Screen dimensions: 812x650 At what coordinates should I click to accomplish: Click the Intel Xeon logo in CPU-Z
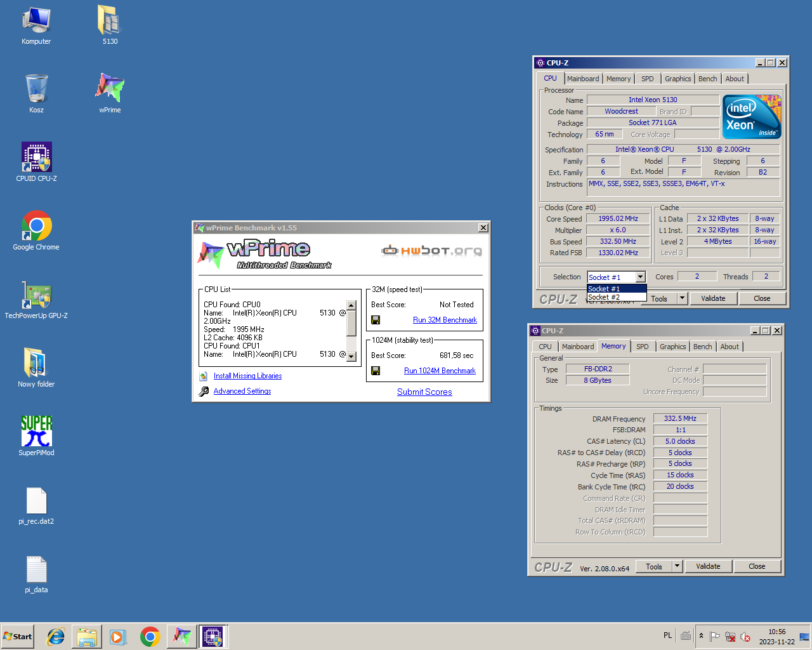[752, 117]
